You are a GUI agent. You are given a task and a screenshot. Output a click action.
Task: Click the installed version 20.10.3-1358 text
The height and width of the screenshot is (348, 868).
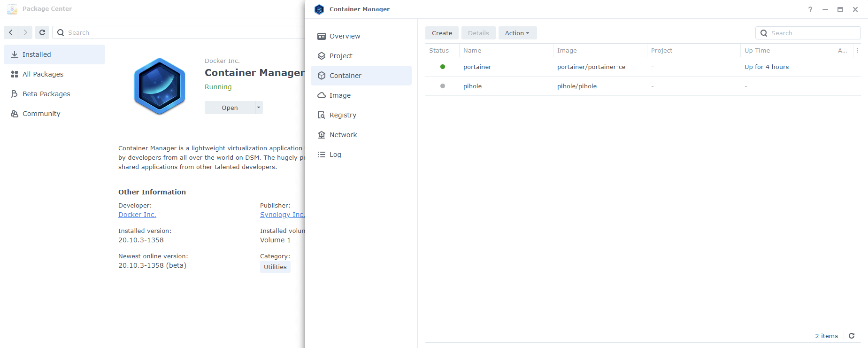coord(141,240)
